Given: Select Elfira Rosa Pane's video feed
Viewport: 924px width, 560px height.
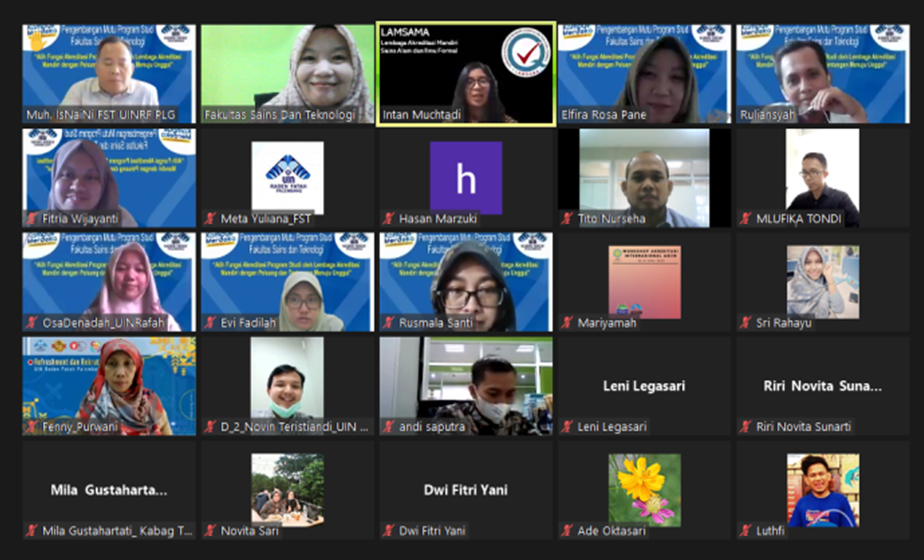Looking at the screenshot, I should pyautogui.click(x=644, y=74).
